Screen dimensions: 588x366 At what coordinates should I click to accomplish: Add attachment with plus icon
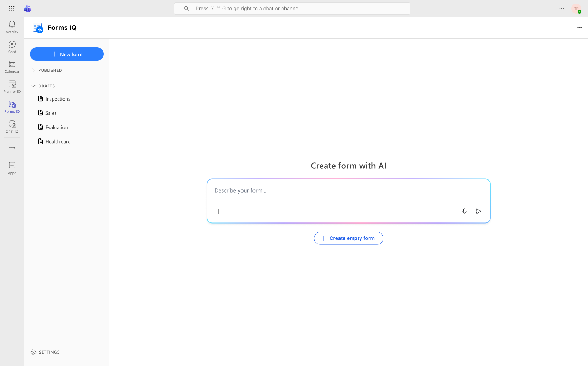219,211
